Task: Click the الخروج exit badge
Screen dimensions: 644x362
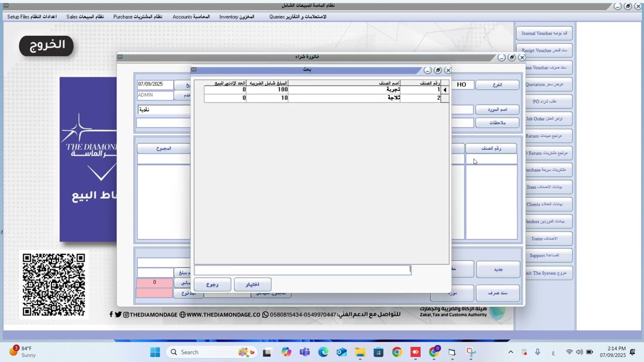Action: coord(46,45)
